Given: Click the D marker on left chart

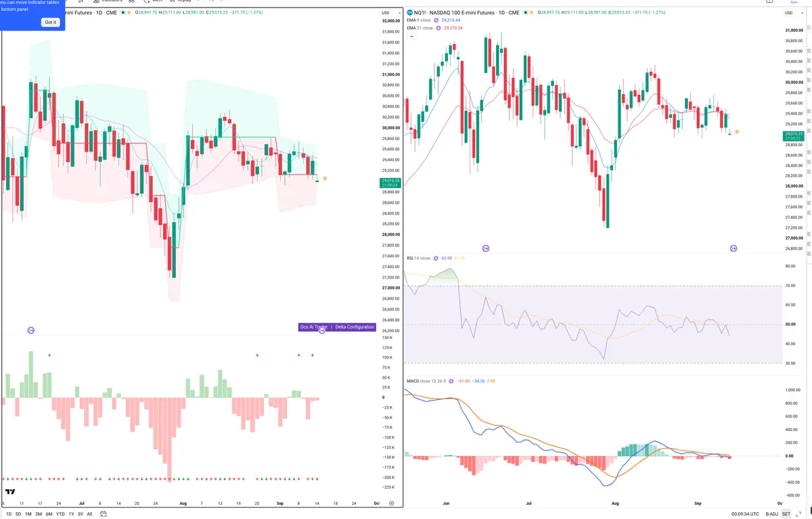Looking at the screenshot, I should coord(325,179).
